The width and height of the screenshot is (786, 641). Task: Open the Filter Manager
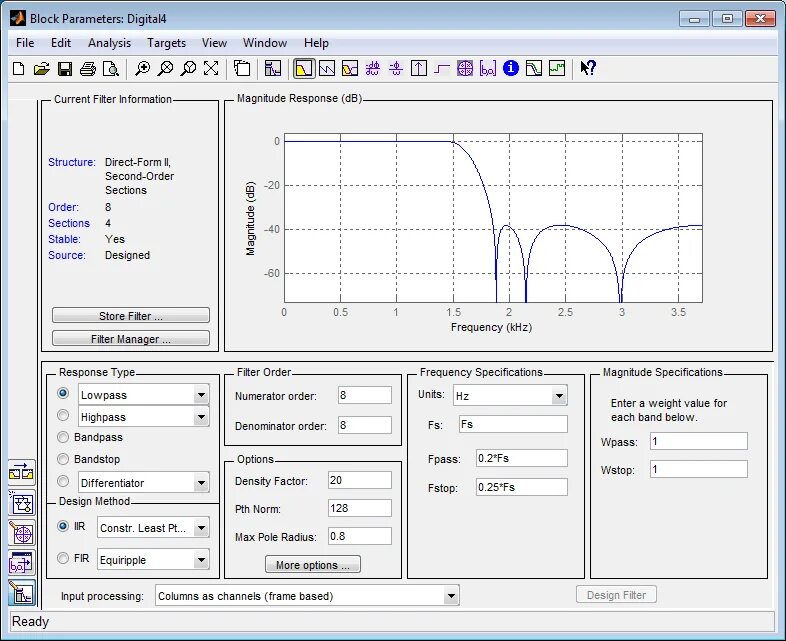coord(131,339)
